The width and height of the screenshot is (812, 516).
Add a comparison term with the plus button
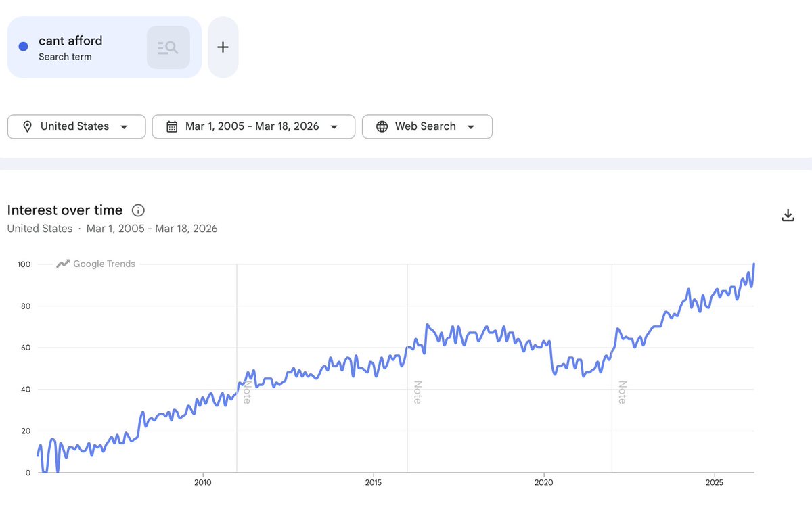[223, 47]
